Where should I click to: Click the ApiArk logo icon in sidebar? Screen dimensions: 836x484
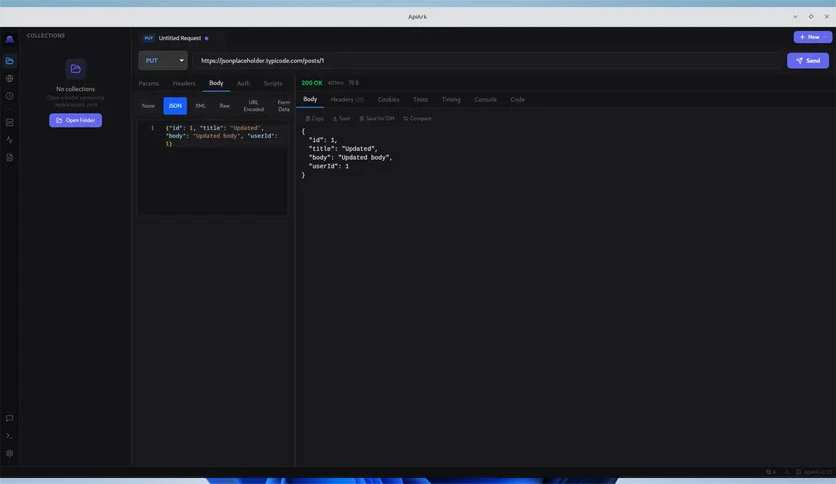[x=10, y=39]
